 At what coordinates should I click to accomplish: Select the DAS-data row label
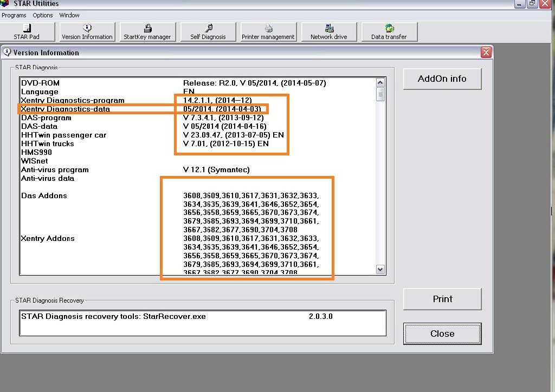[x=39, y=126]
